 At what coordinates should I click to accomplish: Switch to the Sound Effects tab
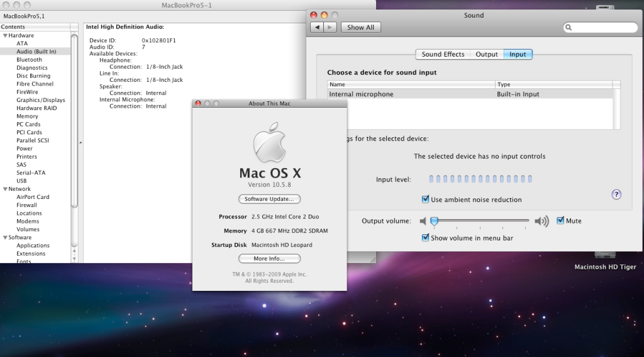[x=443, y=54]
